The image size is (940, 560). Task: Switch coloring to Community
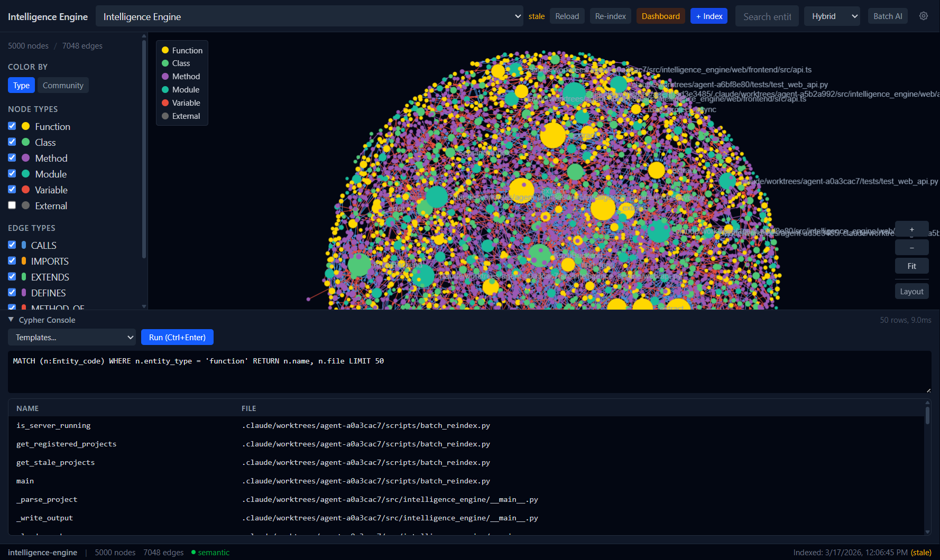pyautogui.click(x=63, y=85)
